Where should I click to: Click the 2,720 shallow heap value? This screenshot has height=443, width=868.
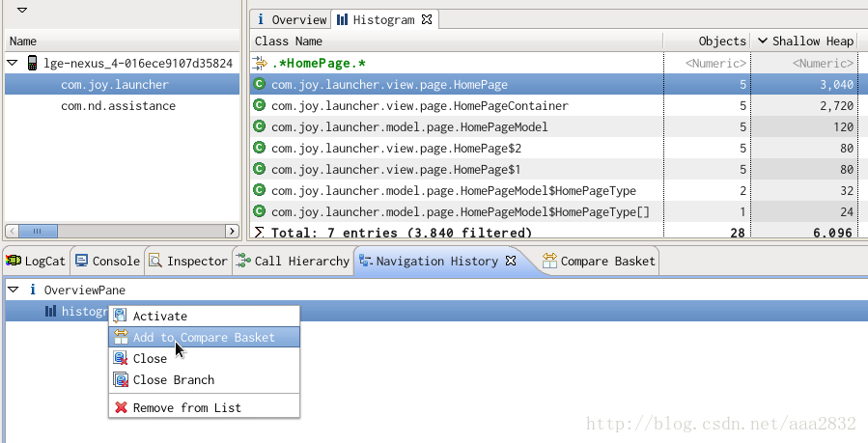click(x=836, y=105)
